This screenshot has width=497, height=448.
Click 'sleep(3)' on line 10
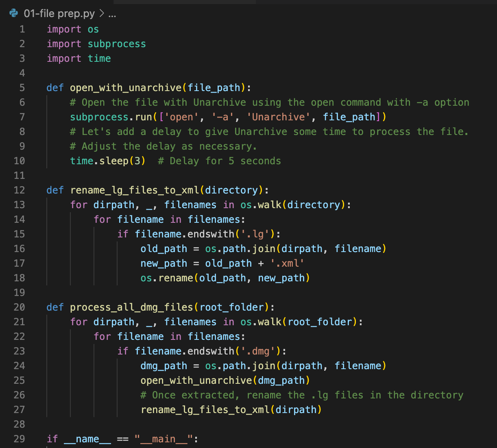tap(122, 161)
